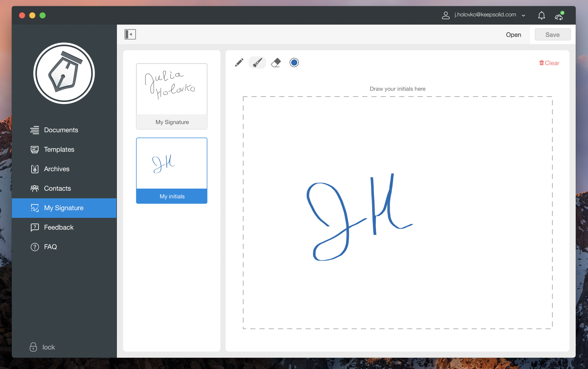Select My Signature in the sidebar
The width and height of the screenshot is (588, 369).
tap(64, 208)
